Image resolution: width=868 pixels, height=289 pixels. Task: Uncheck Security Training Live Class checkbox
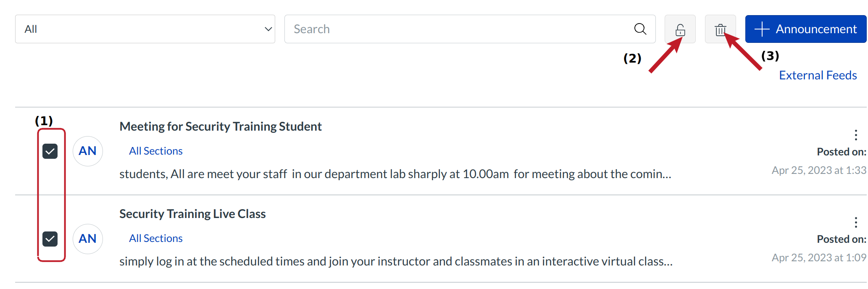[x=50, y=239]
